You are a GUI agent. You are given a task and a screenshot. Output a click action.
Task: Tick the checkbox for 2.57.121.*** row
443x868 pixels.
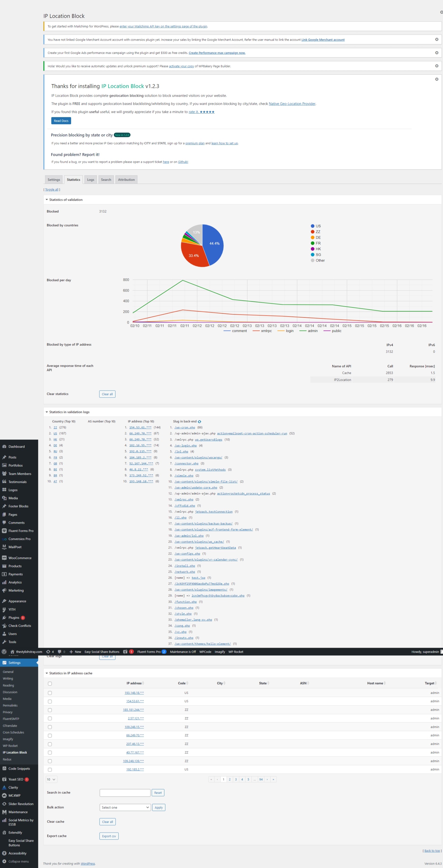point(50,719)
